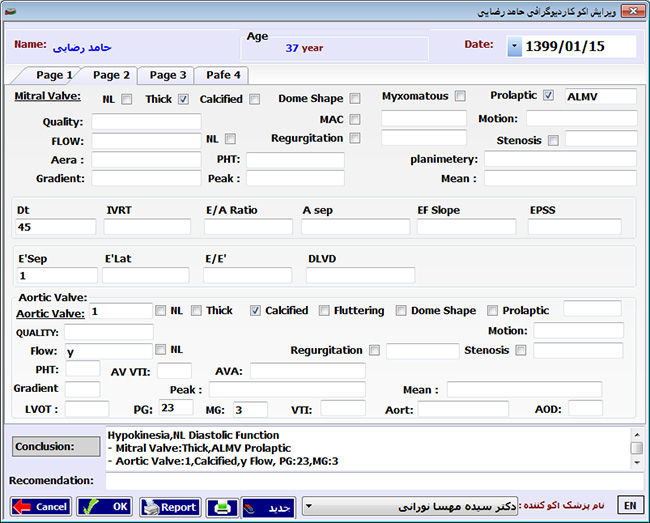This screenshot has height=523, width=650.
Task: Click the Dt field containing 45
Action: [x=56, y=227]
